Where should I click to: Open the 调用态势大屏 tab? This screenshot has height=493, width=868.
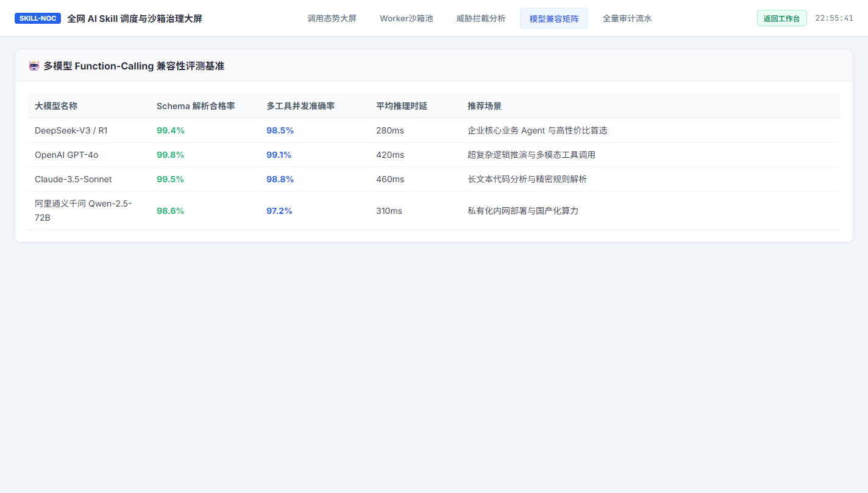pyautogui.click(x=332, y=18)
